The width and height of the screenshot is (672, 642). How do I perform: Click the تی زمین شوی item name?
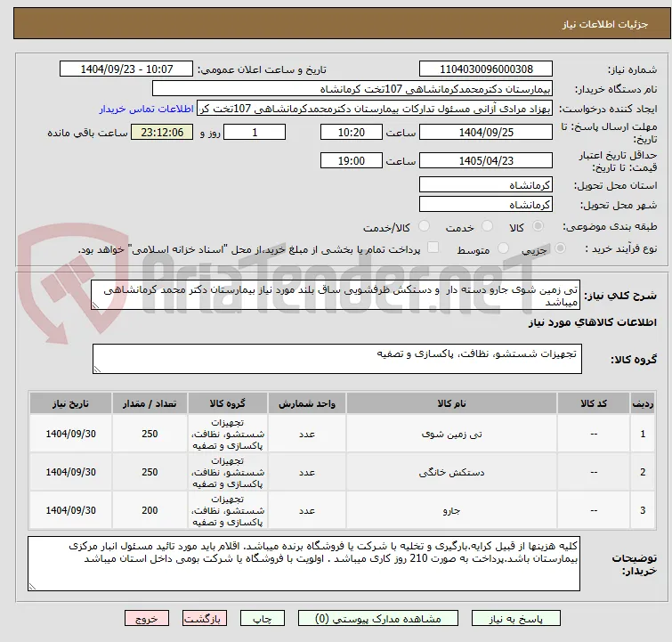click(452, 434)
